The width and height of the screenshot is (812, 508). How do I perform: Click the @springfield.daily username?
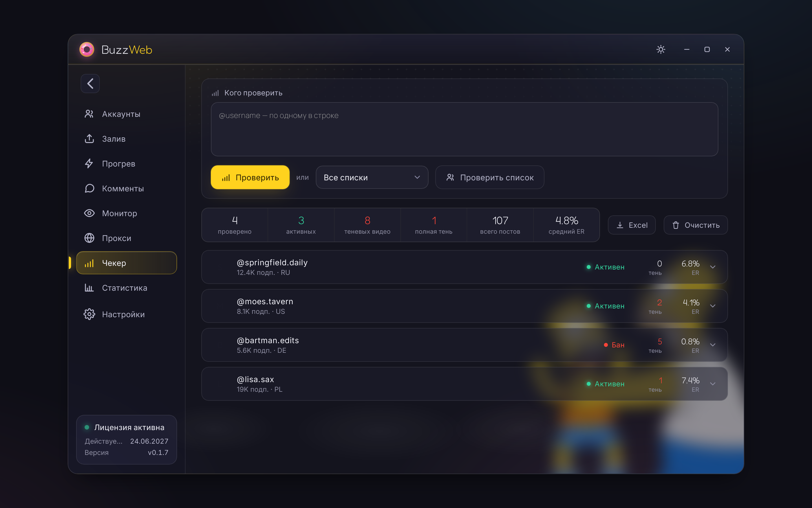coord(272,262)
